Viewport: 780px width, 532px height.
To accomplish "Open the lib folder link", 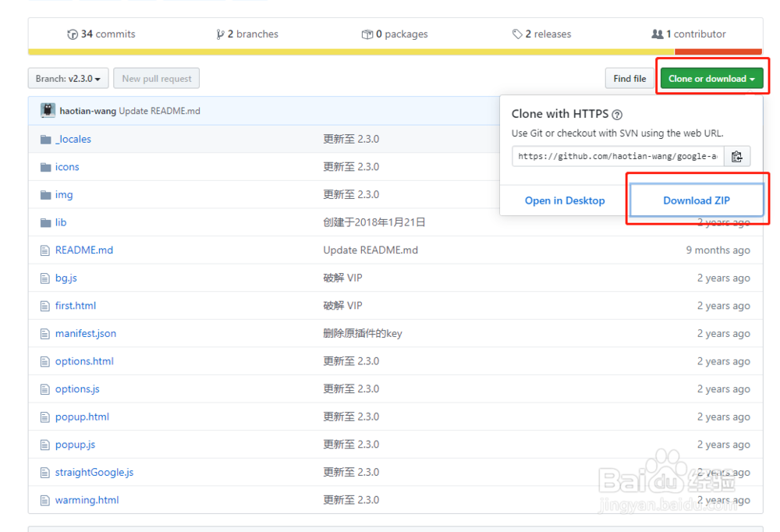I will [x=61, y=222].
